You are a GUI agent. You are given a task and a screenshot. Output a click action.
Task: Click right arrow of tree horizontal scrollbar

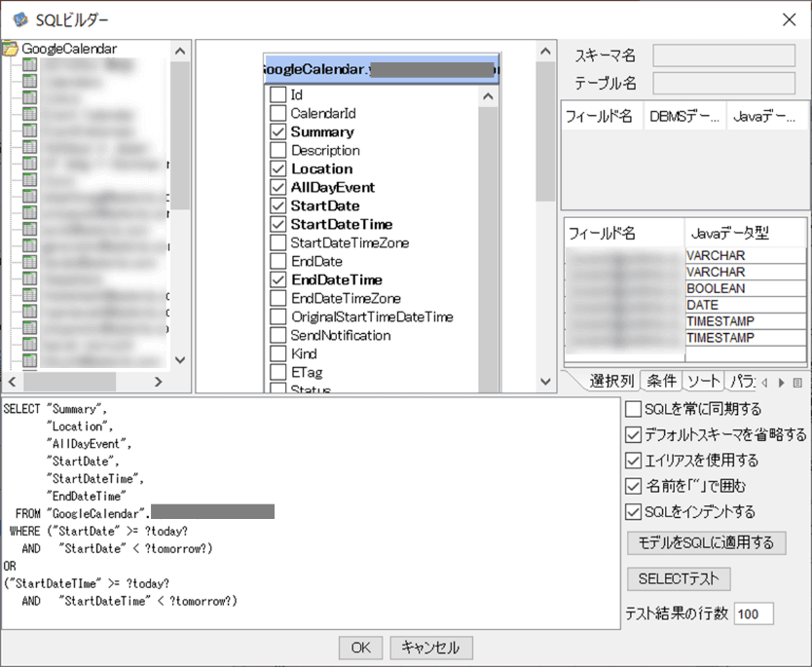click(159, 382)
